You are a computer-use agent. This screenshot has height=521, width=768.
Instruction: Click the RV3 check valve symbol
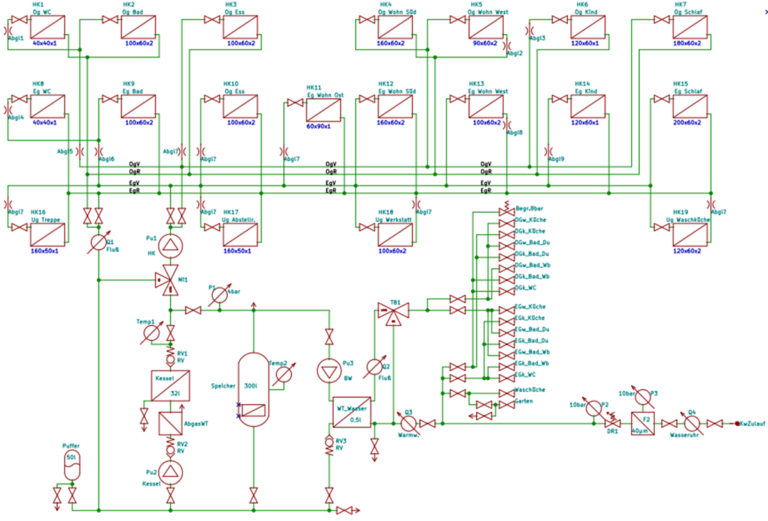click(x=330, y=445)
